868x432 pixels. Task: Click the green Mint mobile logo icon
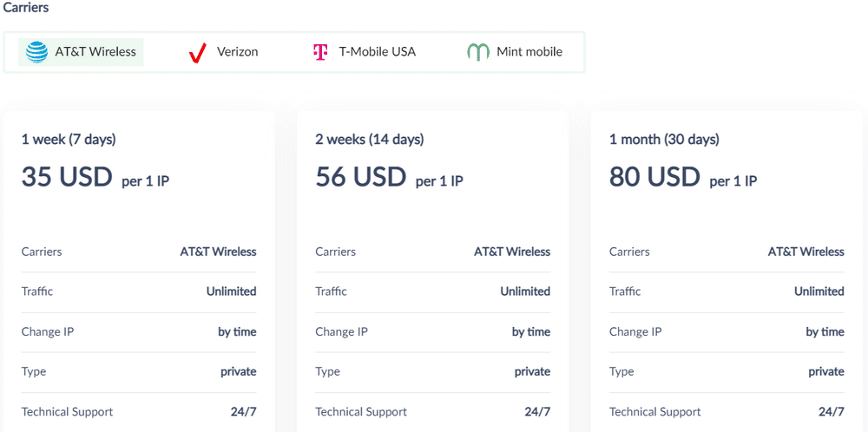(478, 52)
